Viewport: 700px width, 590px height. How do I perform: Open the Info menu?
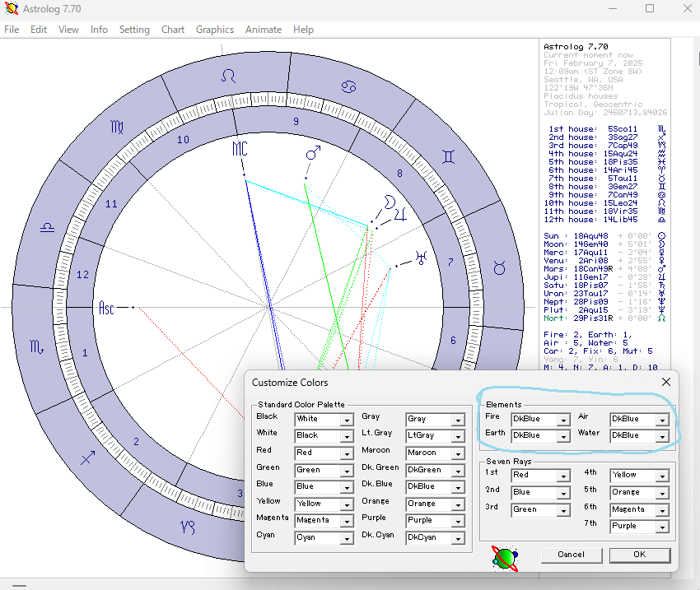pyautogui.click(x=99, y=30)
